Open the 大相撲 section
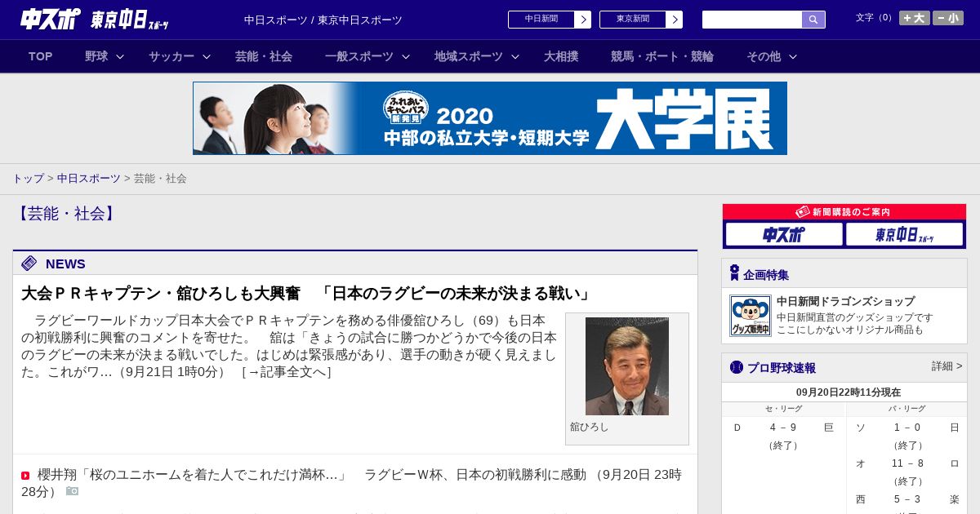This screenshot has height=514, width=980. tap(561, 56)
